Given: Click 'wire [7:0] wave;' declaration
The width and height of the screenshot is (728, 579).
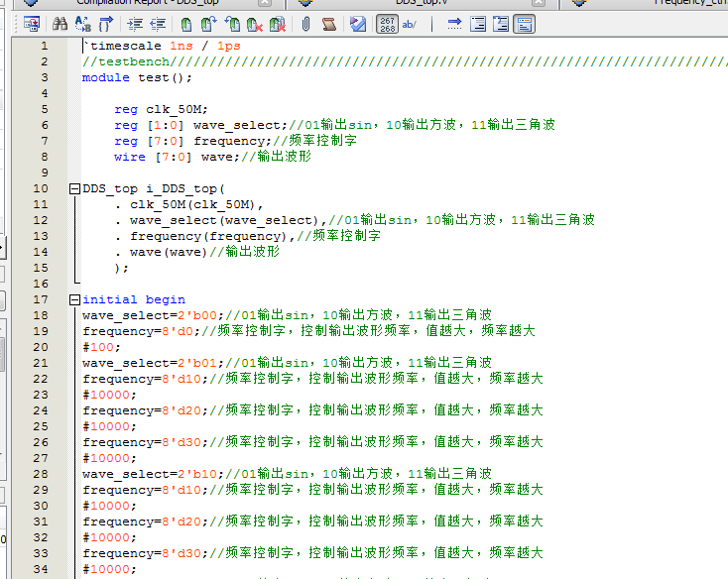Looking at the screenshot, I should point(177,157).
